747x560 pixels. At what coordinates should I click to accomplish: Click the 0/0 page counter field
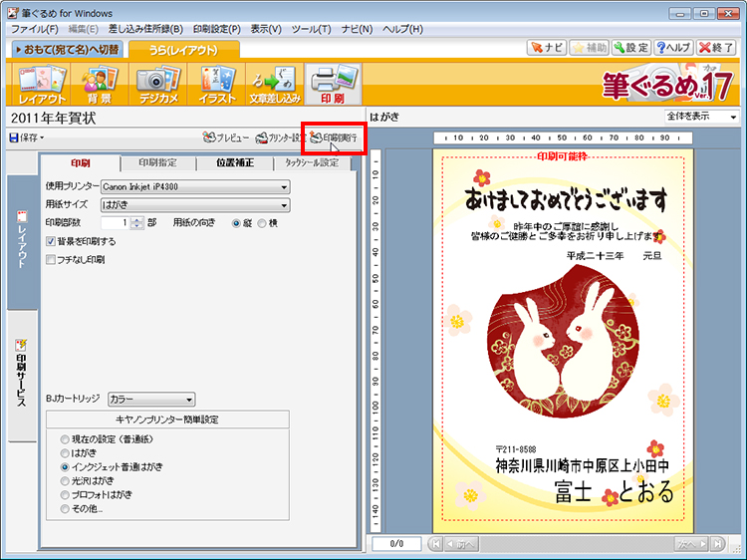point(396,543)
